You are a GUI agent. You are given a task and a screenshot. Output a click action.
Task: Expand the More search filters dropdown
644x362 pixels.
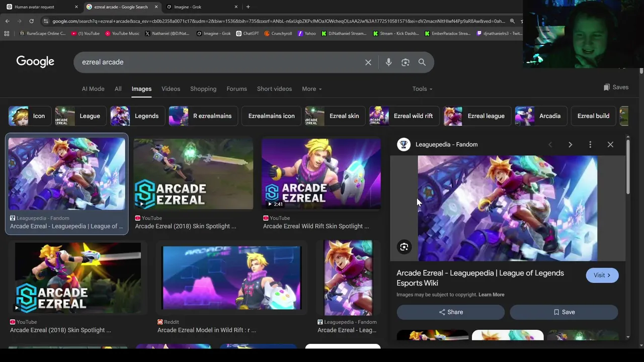(311, 89)
